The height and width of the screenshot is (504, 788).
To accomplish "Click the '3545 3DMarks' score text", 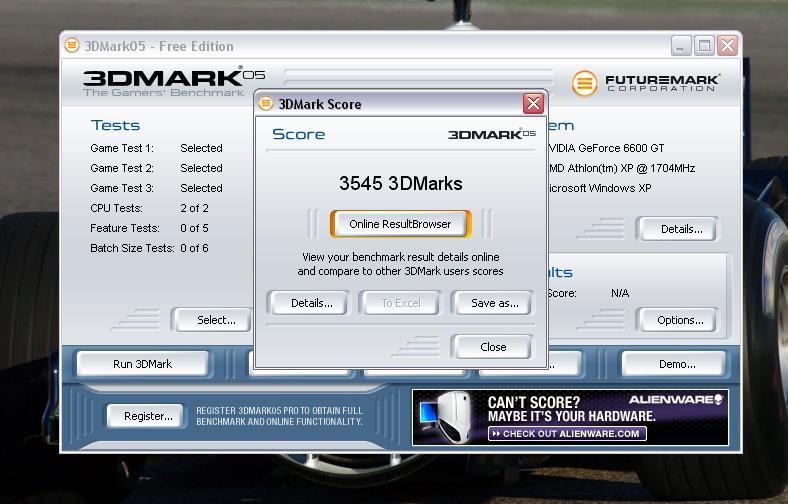I will coord(401,183).
